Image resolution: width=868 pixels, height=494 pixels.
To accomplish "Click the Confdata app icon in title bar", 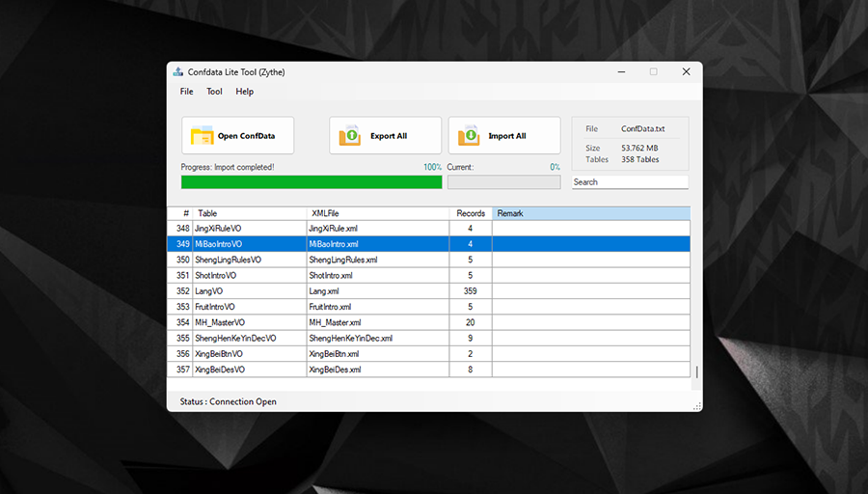I will pos(177,72).
